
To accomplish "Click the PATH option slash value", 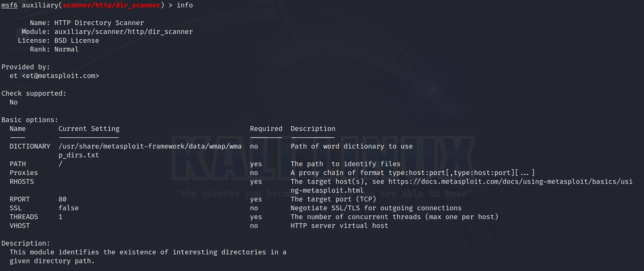I will [60, 164].
